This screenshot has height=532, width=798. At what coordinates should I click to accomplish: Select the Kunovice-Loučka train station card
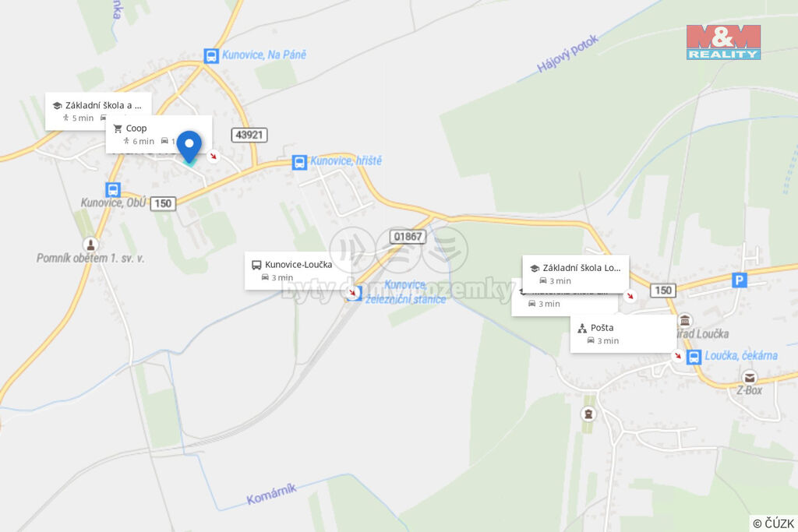(297, 270)
